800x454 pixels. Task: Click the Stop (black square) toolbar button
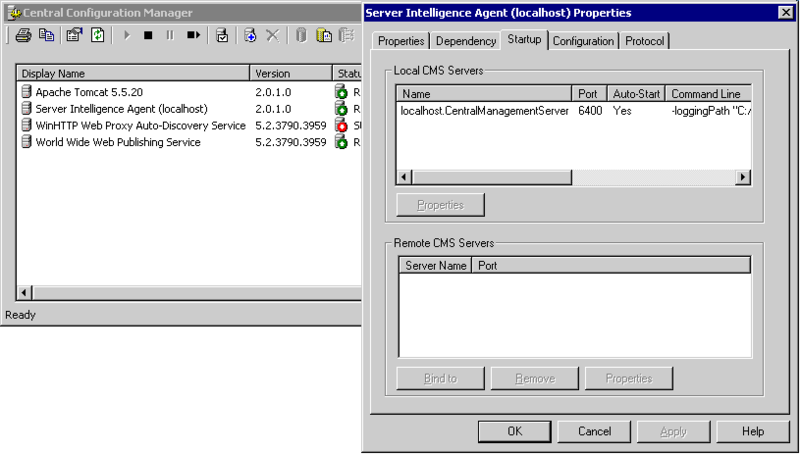coord(148,35)
